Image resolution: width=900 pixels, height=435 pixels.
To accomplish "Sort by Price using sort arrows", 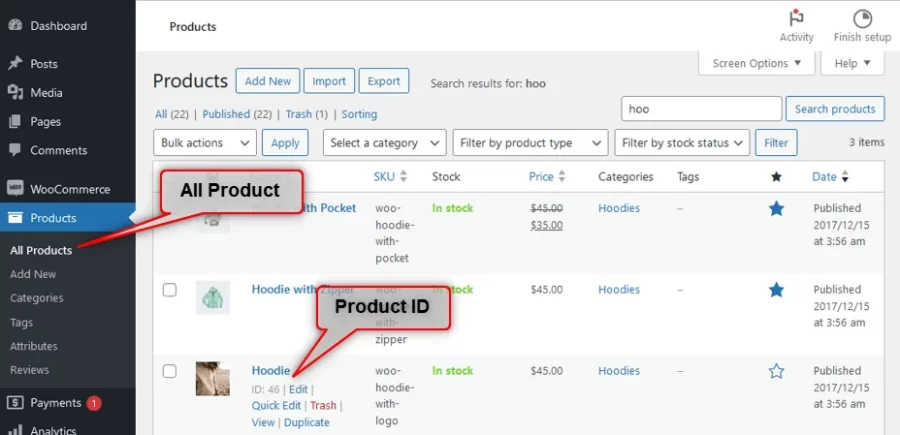I will [x=561, y=177].
